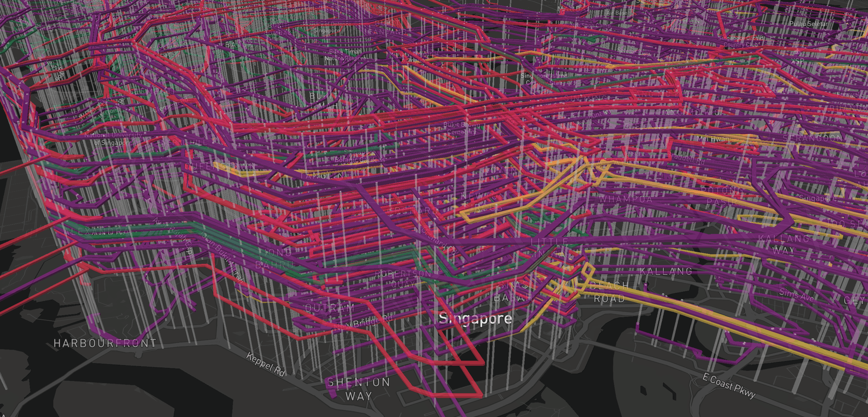Screen dimensions: 868x417
Task: Click the E Coast Pkwy label
Action: [x=729, y=385]
